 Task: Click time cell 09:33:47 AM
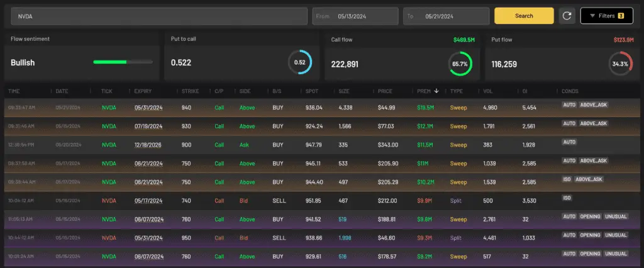[x=22, y=108]
